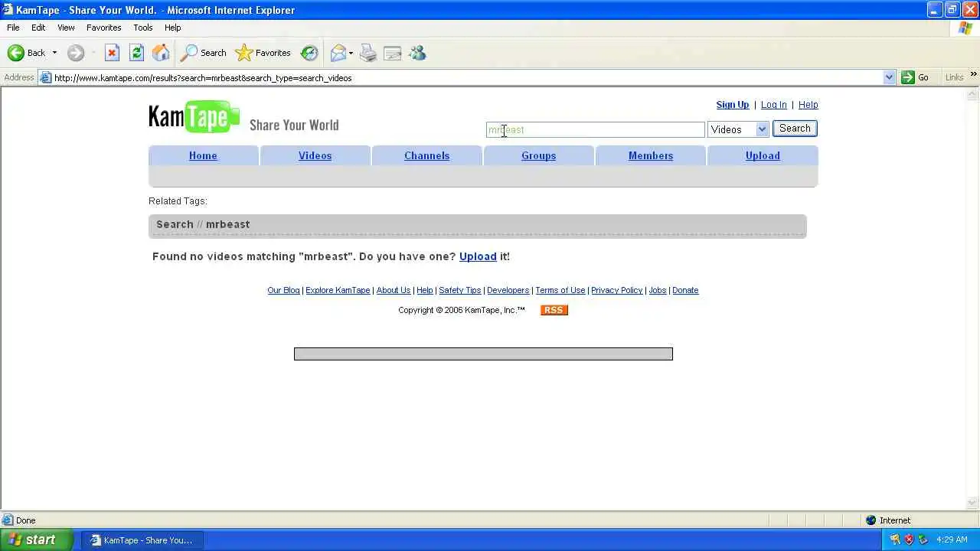
Task: Go to the Home page icon
Action: (161, 53)
